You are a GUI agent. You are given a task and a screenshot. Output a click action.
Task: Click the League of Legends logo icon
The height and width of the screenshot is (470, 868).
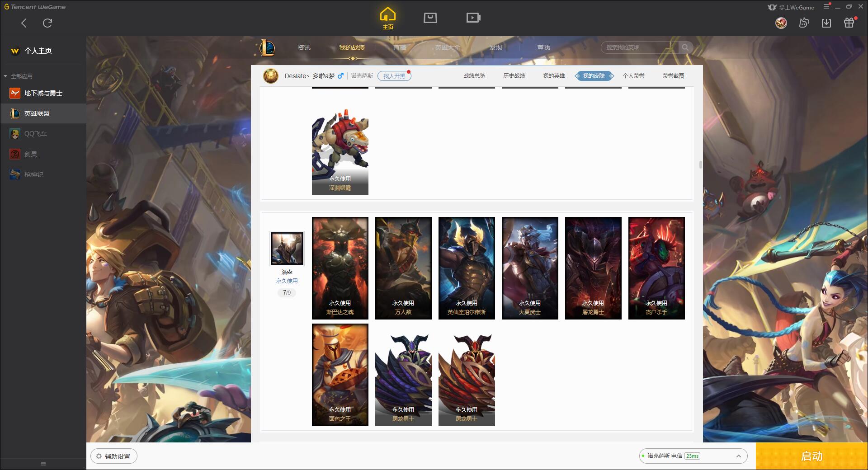point(267,47)
